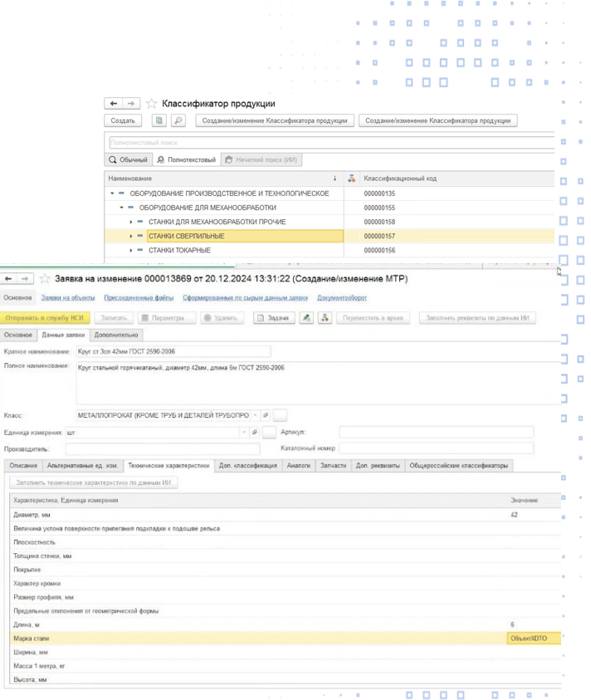Open the Данные заявки tab
The image size is (591, 700).
[63, 335]
